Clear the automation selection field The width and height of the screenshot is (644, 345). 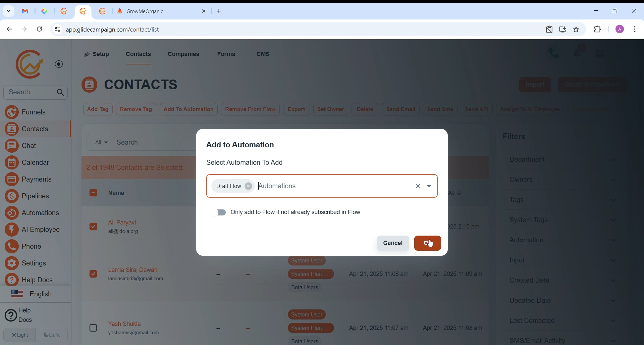click(x=418, y=186)
